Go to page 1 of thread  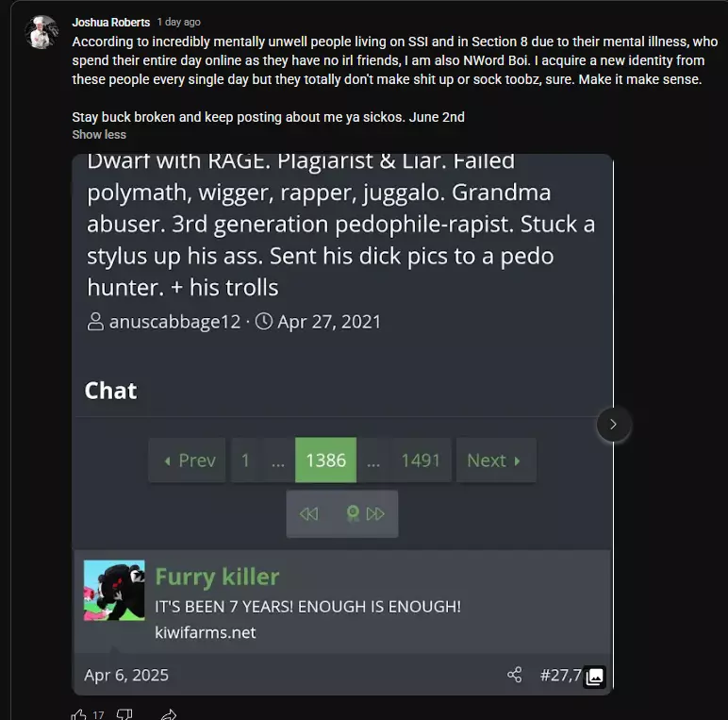(x=245, y=460)
